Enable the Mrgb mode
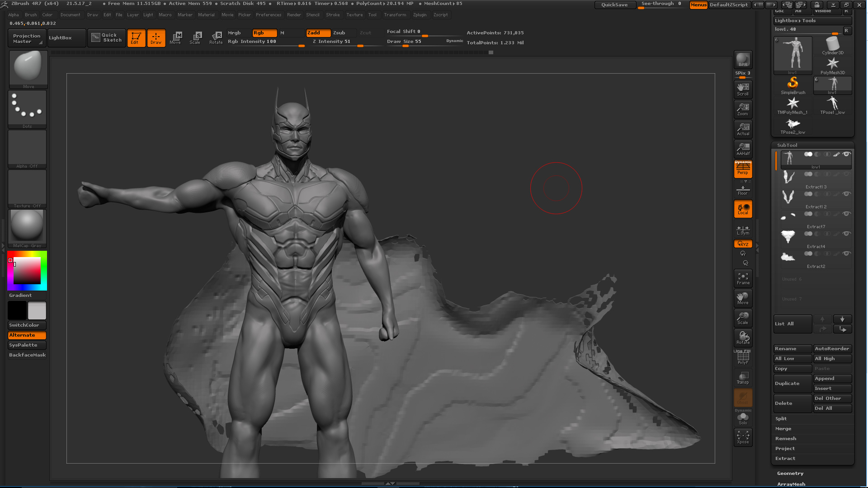 pyautogui.click(x=238, y=33)
